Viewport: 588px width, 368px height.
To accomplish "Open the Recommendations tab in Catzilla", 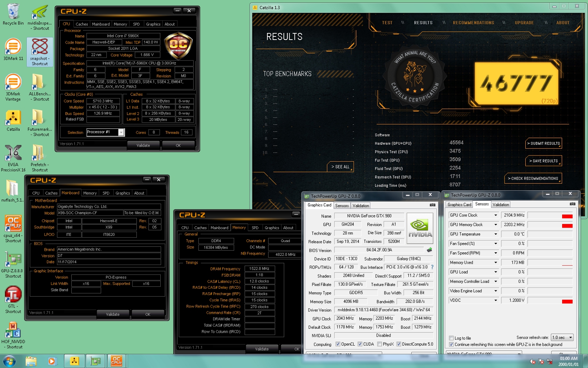I will (473, 23).
